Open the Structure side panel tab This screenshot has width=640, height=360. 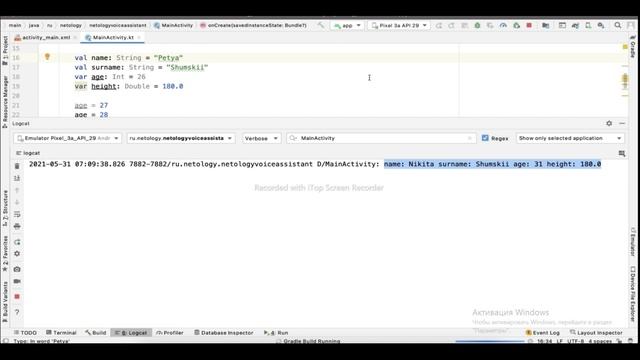tap(5, 208)
